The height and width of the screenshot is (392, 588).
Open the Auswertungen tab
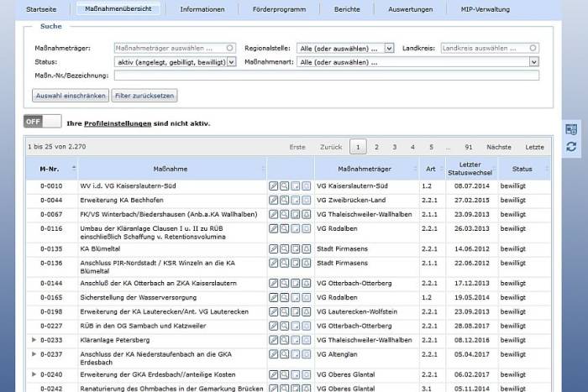(x=410, y=9)
